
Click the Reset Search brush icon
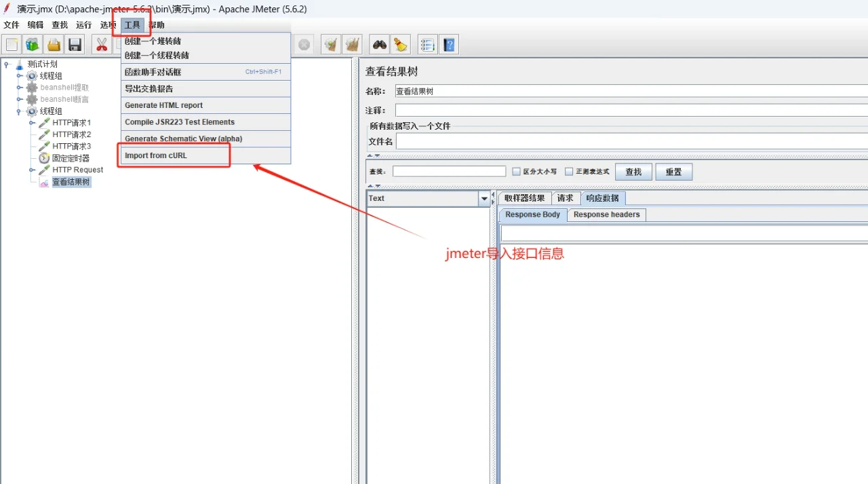click(401, 45)
